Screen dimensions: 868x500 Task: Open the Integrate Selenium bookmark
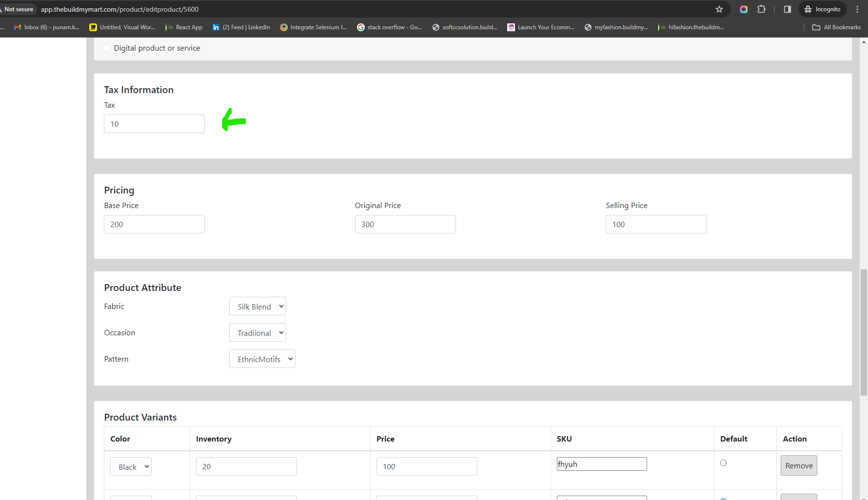[314, 27]
